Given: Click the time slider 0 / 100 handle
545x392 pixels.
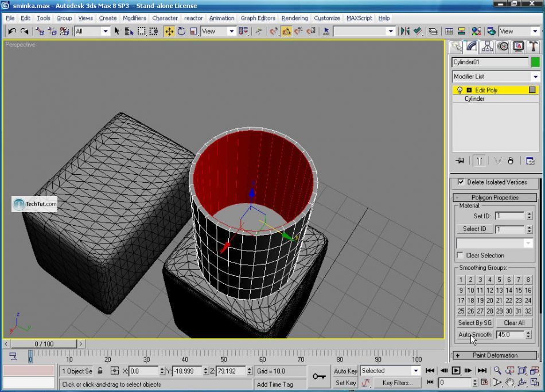Looking at the screenshot, I should 44,344.
